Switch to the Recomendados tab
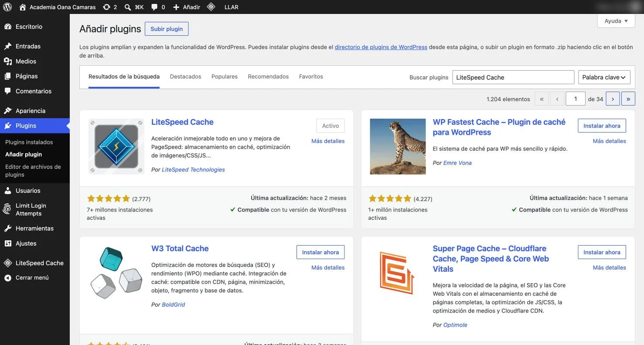 268,77
